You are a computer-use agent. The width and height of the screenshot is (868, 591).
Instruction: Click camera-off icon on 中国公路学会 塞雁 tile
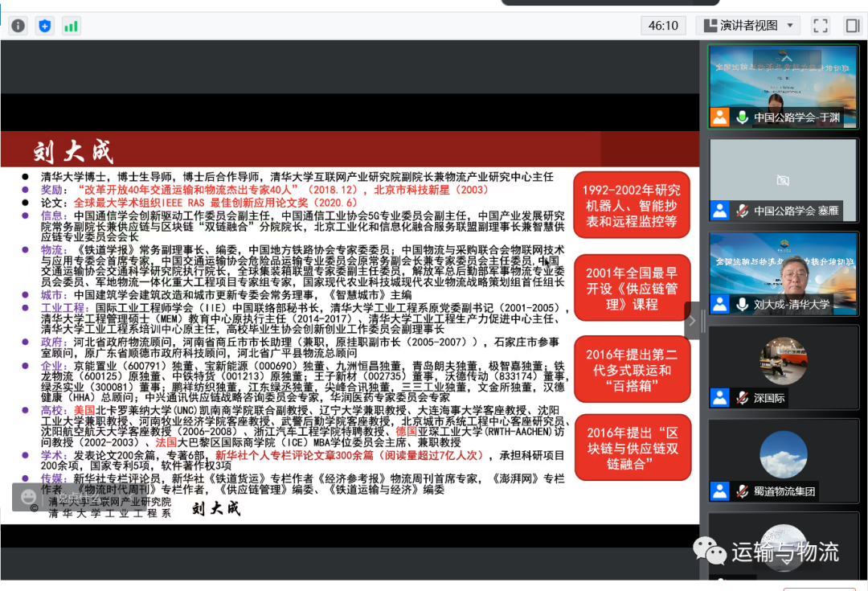point(783,180)
